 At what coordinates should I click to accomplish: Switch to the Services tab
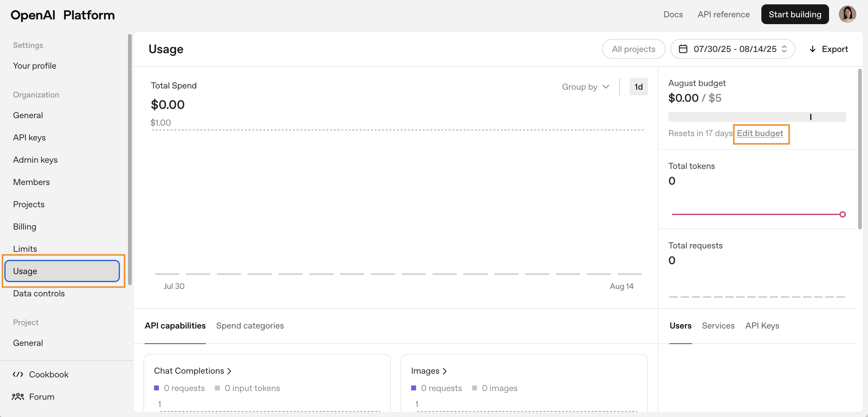(x=718, y=325)
